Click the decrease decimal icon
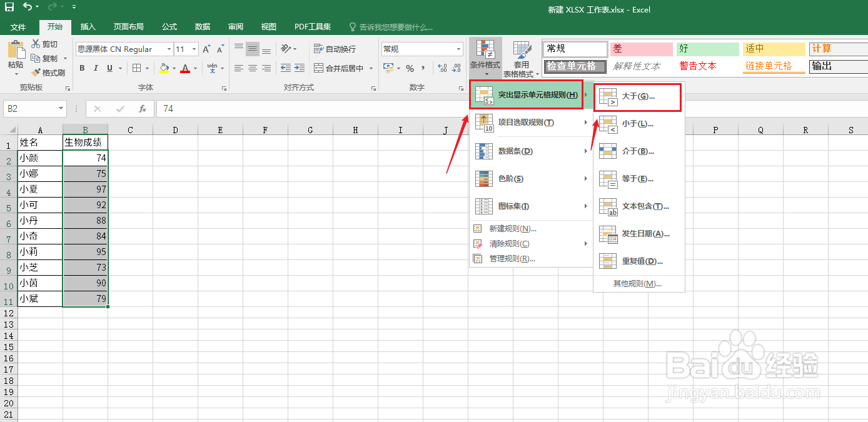868x422 pixels. point(456,68)
